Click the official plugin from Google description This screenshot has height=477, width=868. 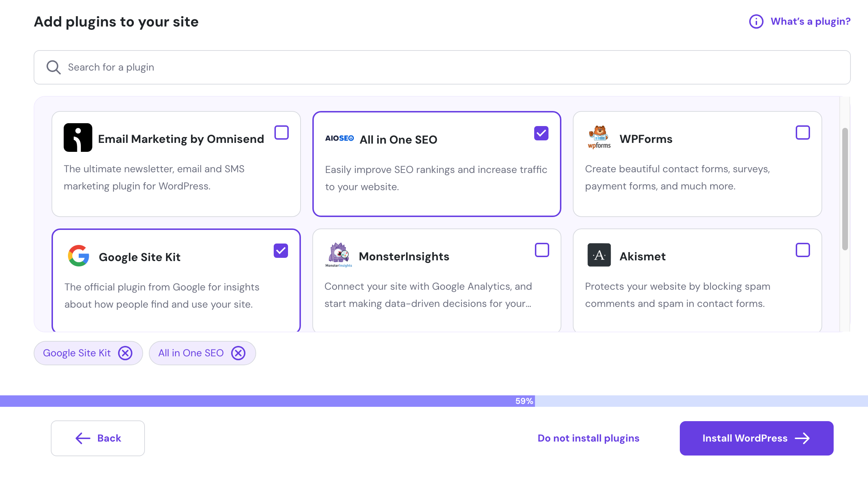click(x=162, y=296)
